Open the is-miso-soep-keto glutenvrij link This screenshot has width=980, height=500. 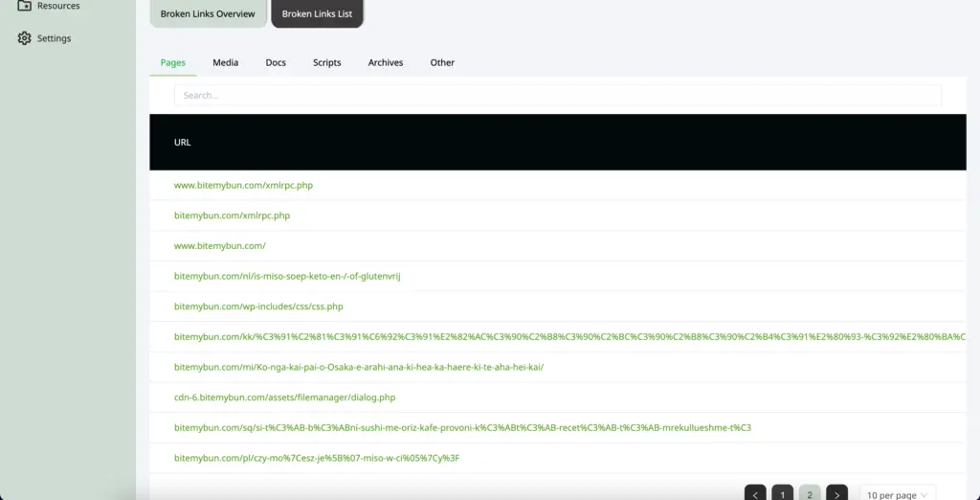[x=287, y=276]
